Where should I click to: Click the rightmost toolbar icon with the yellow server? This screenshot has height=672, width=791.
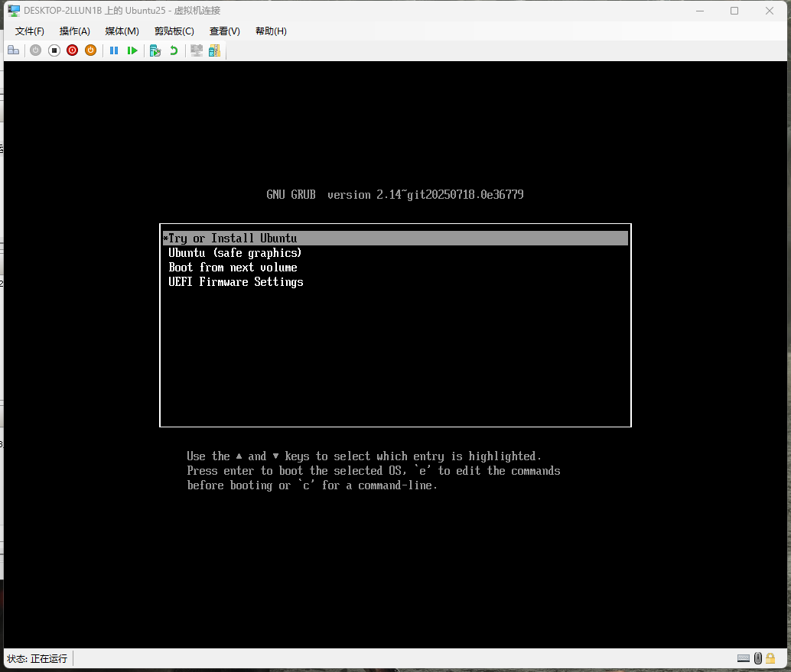click(x=214, y=50)
